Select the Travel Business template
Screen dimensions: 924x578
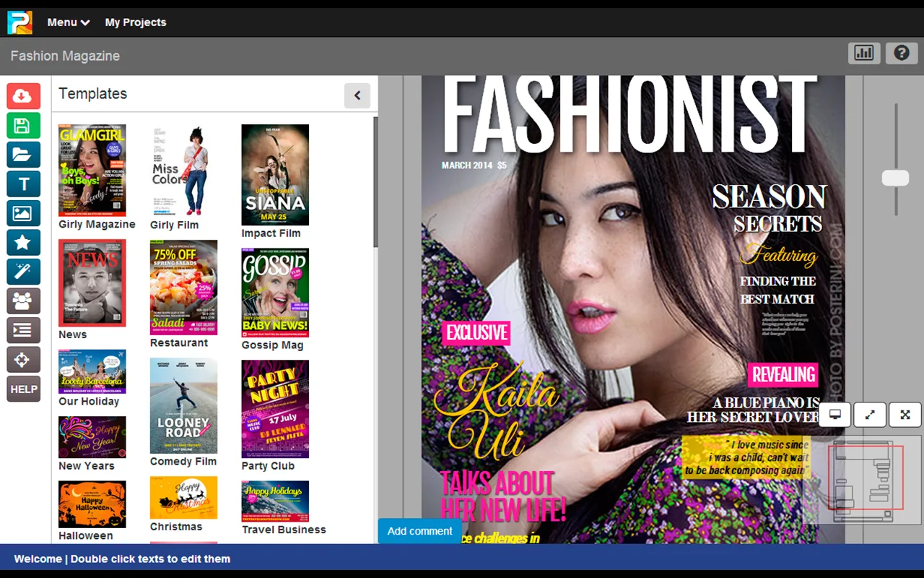pyautogui.click(x=275, y=501)
